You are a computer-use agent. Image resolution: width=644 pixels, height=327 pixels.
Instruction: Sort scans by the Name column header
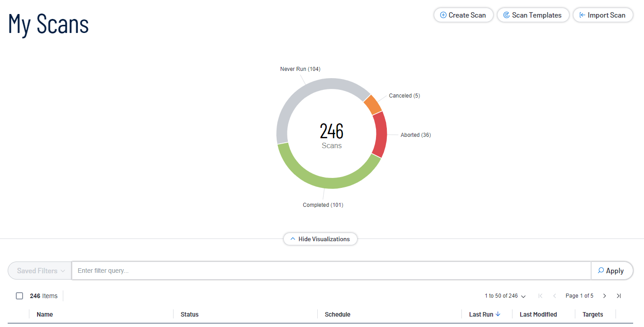(45, 314)
